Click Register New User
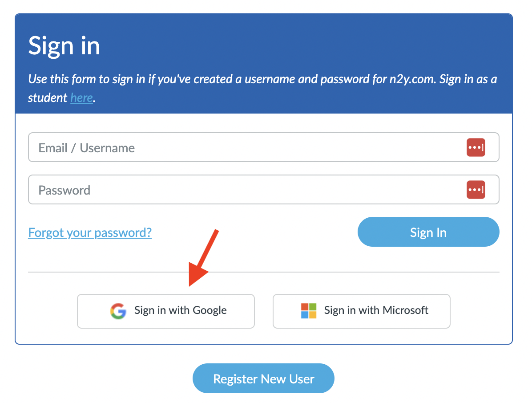 tap(263, 378)
